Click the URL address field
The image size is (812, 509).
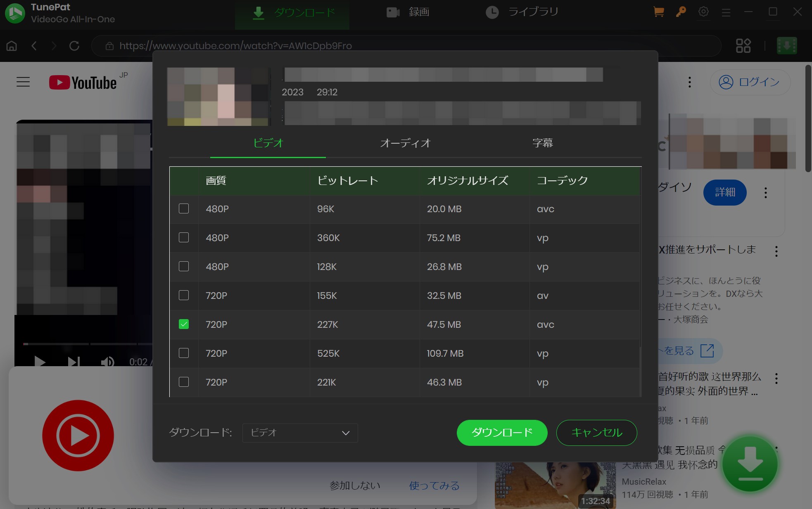(x=406, y=46)
